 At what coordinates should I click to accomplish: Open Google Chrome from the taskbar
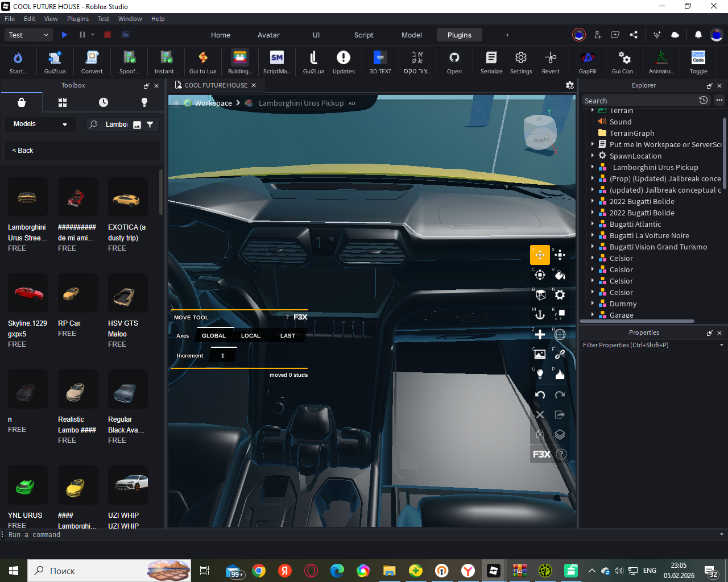click(259, 571)
